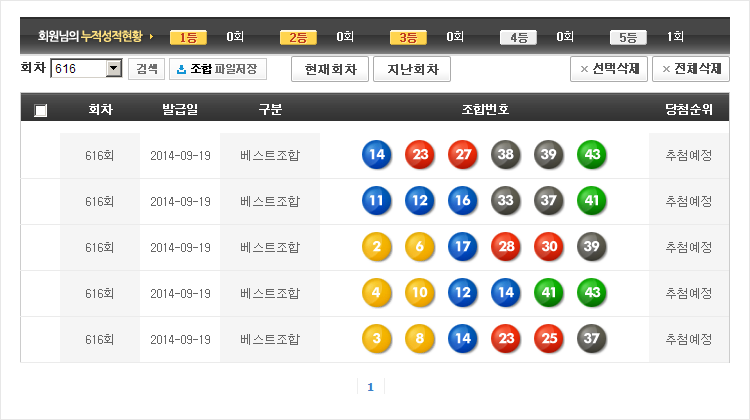The height and width of the screenshot is (420, 750).
Task: Click the yellow ball numbered 10
Action: click(420, 293)
